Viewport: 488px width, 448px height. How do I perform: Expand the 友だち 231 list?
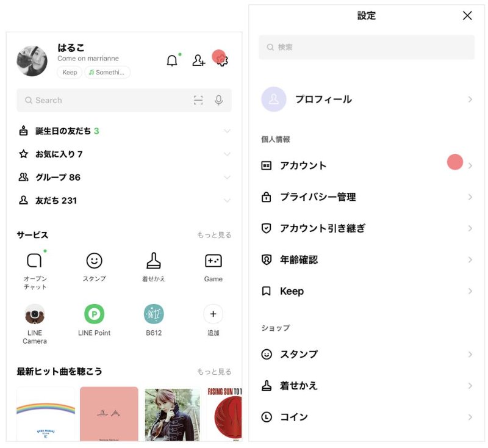[227, 200]
